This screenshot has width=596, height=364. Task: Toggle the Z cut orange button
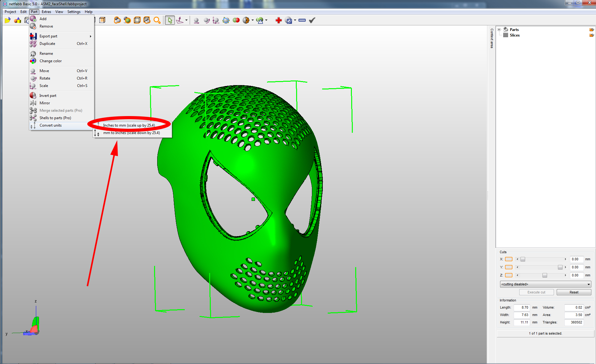(x=509, y=275)
